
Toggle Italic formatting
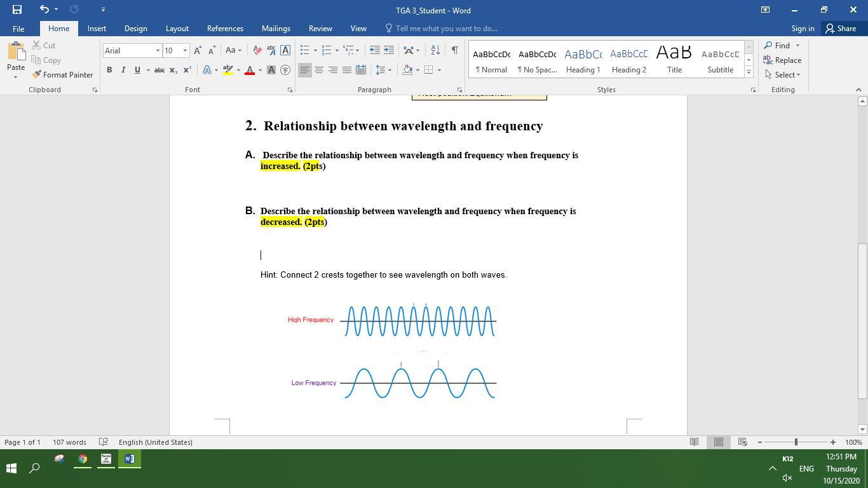[x=123, y=70]
